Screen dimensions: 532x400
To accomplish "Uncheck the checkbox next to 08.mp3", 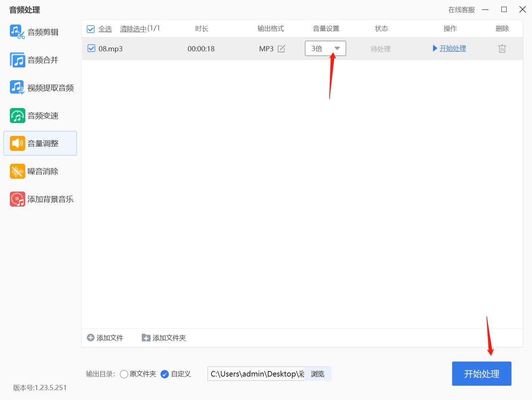I will [91, 48].
